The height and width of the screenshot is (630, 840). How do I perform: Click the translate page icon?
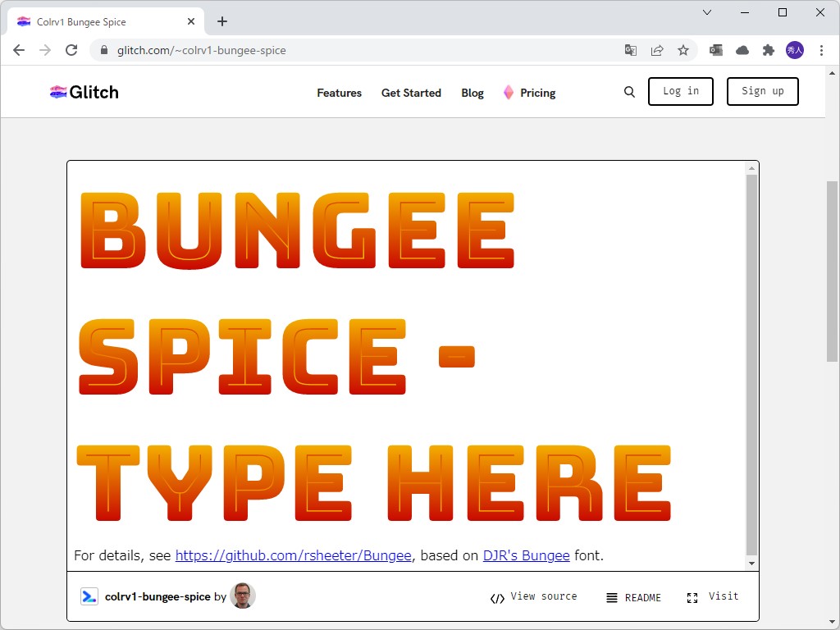(630, 50)
